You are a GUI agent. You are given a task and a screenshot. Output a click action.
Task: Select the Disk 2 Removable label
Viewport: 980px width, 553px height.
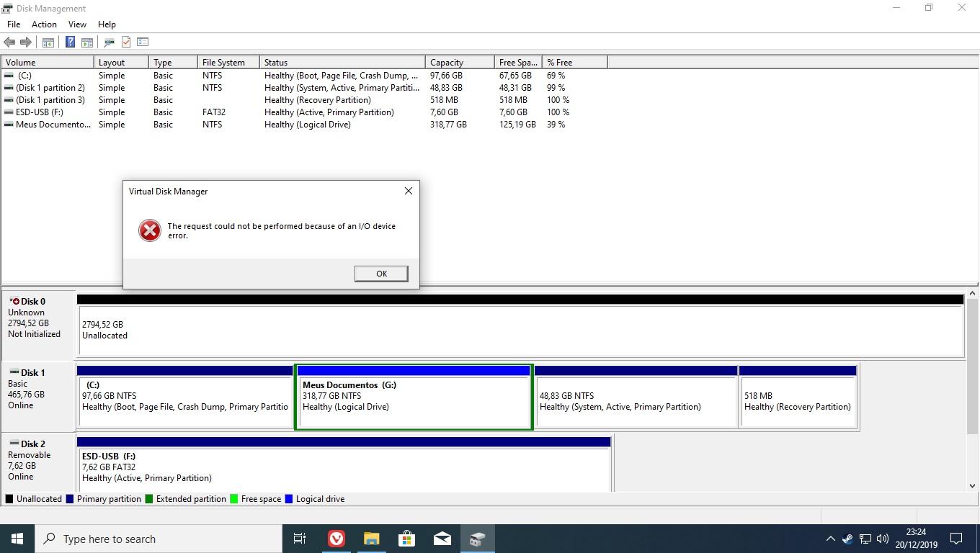point(39,463)
